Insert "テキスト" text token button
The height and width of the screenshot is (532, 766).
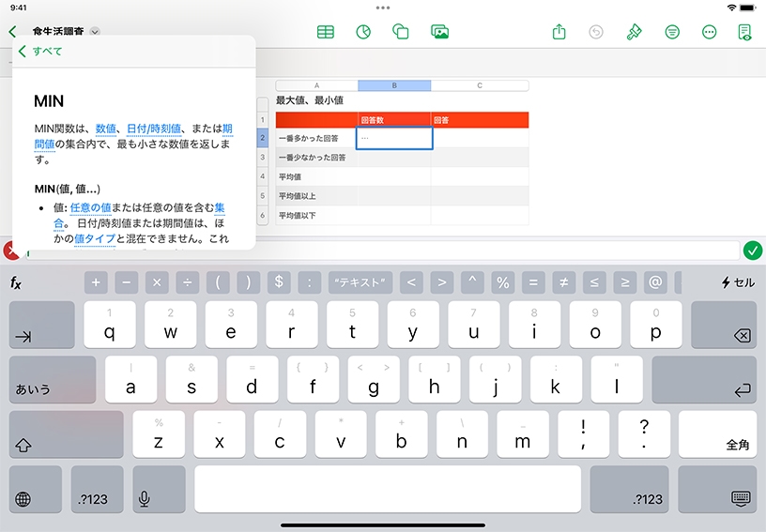tap(360, 282)
